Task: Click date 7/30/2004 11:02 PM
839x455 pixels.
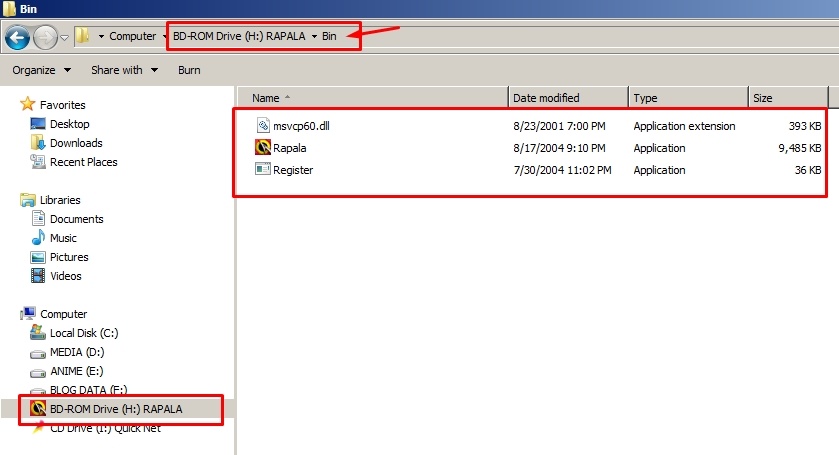Action: pos(562,170)
